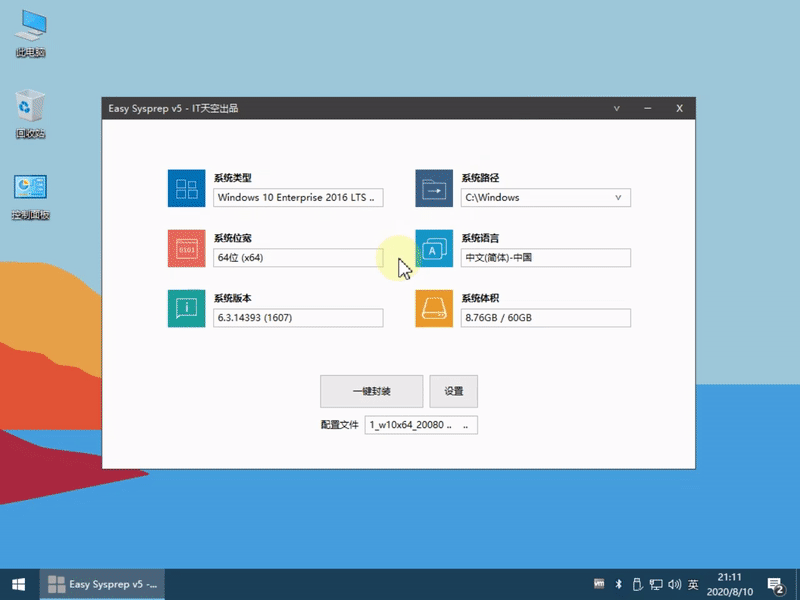The height and width of the screenshot is (600, 800).
Task: Open the title bar dropdown arrow menu
Action: (617, 108)
